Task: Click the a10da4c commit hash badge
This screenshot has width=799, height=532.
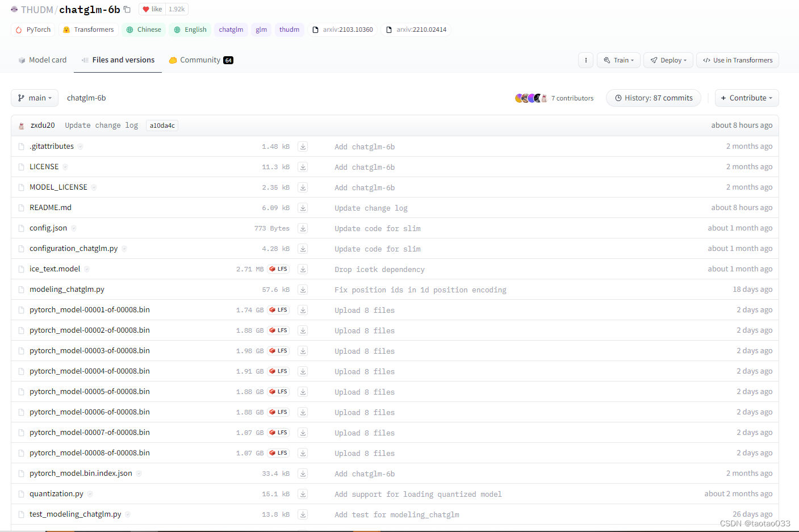Action: (x=162, y=125)
